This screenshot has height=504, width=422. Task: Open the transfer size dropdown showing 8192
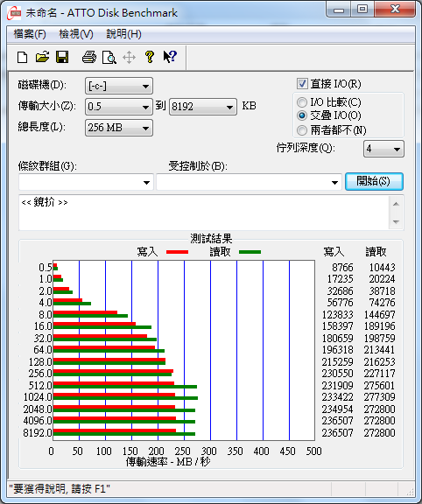202,107
